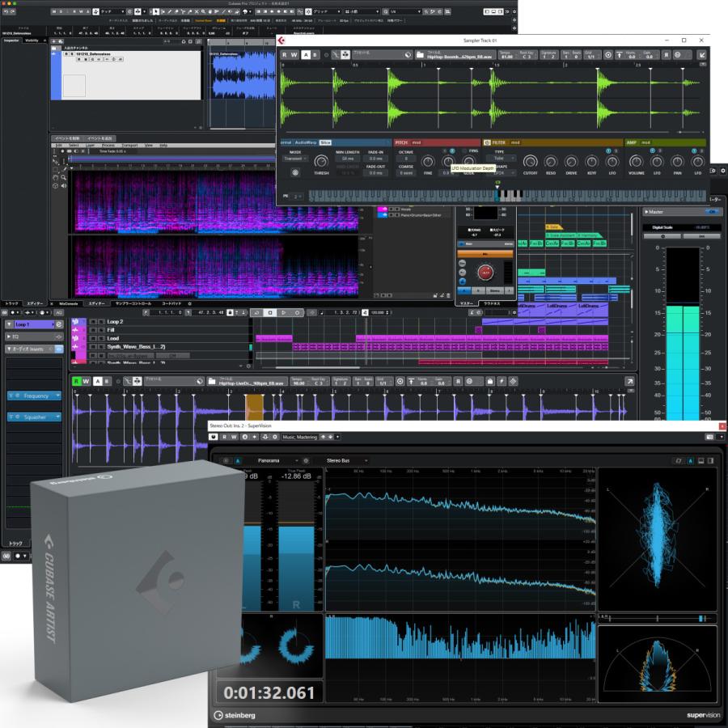This screenshot has width=728, height=728.
Task: Adjust the THRESH knob in the slice section
Action: tap(321, 161)
